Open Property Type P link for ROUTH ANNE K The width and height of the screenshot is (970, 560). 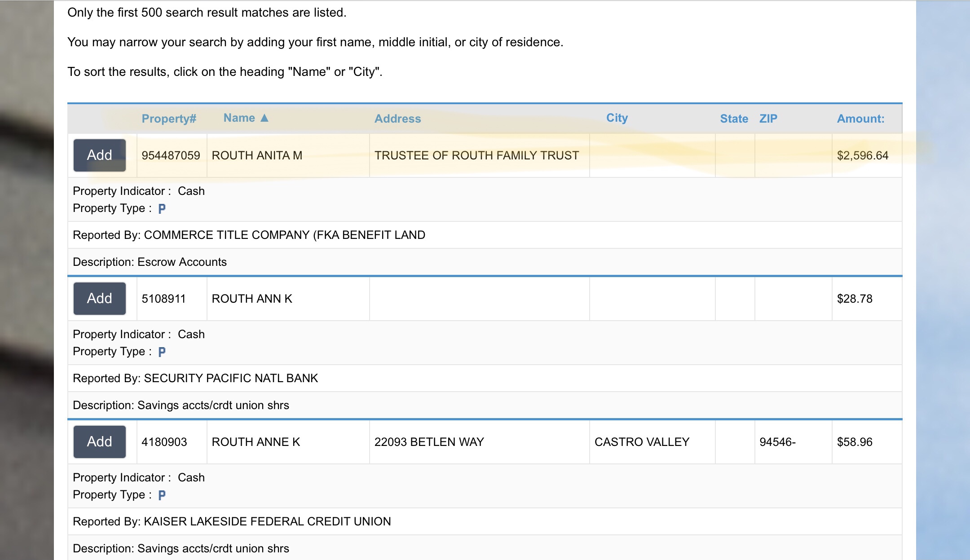[x=162, y=495]
